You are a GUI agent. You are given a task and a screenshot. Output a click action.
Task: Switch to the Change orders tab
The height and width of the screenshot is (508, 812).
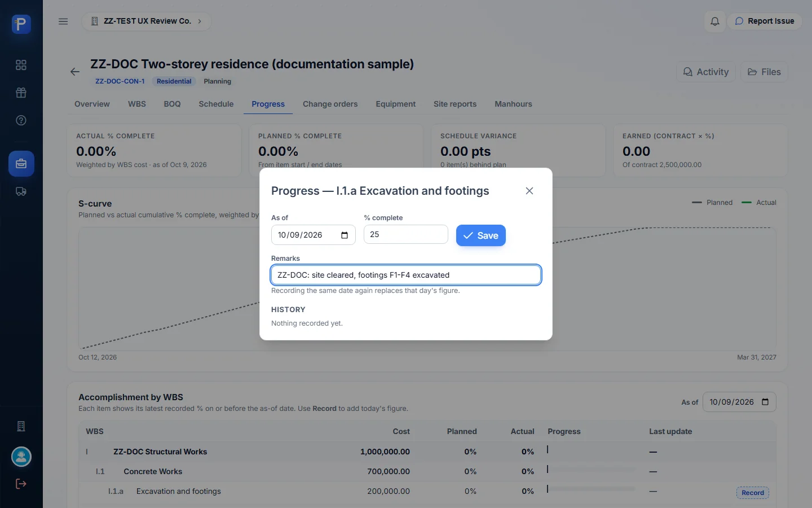point(330,104)
